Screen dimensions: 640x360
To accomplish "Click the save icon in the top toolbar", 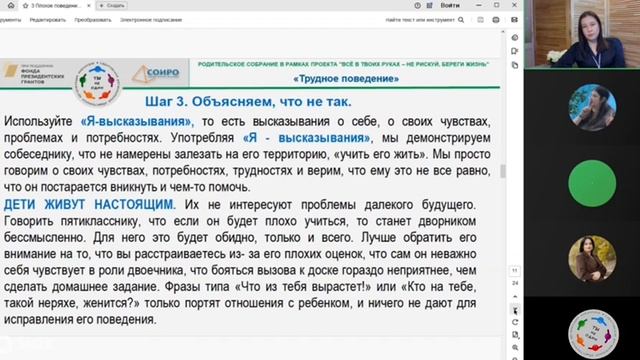I will (480, 20).
